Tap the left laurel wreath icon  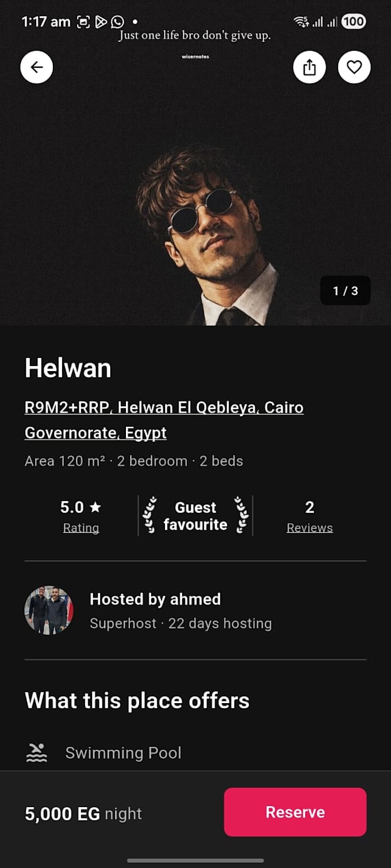tap(149, 515)
